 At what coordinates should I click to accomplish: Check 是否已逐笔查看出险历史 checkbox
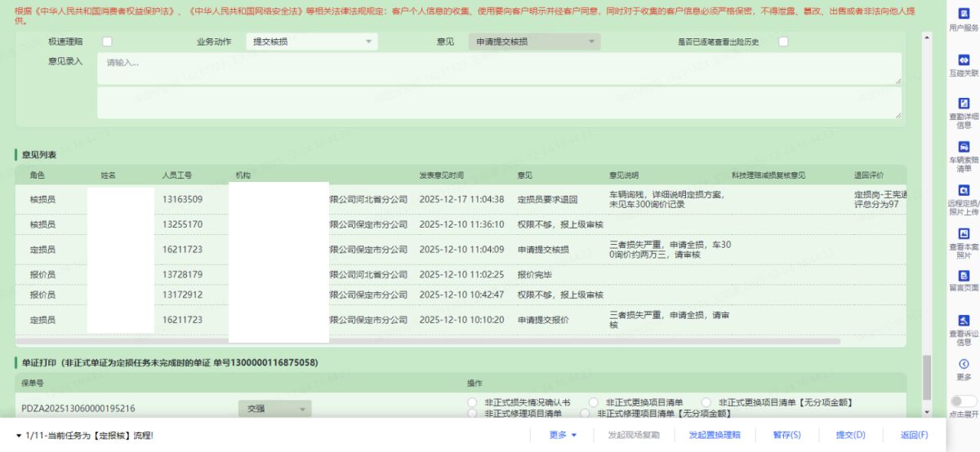[782, 42]
